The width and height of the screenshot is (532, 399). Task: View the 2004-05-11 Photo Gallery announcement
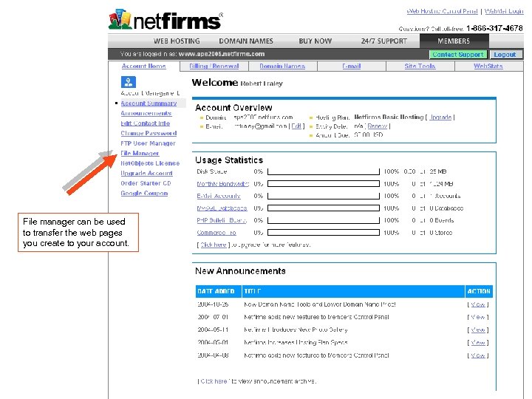[478, 330]
